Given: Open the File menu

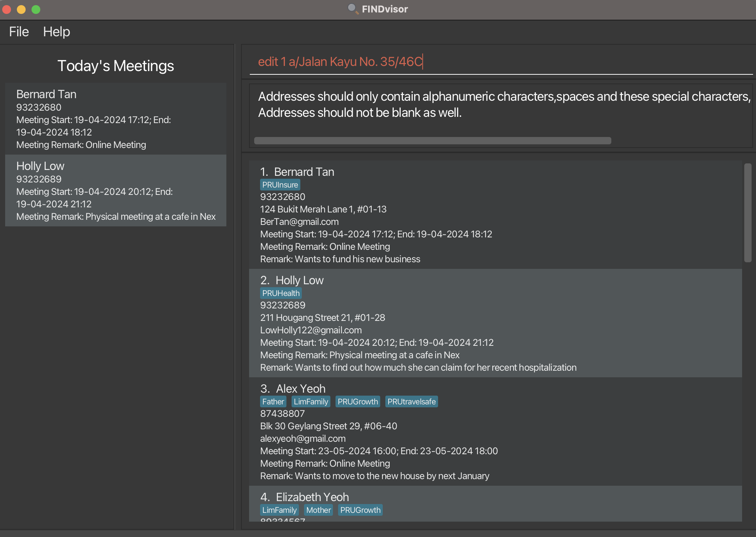Looking at the screenshot, I should [19, 32].
